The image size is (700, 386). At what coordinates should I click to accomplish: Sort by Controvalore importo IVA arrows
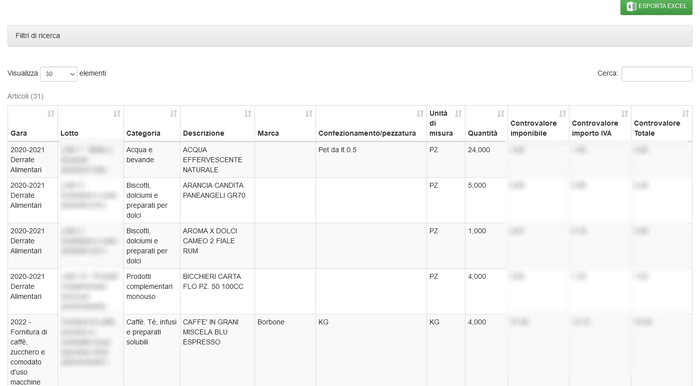[x=625, y=114]
